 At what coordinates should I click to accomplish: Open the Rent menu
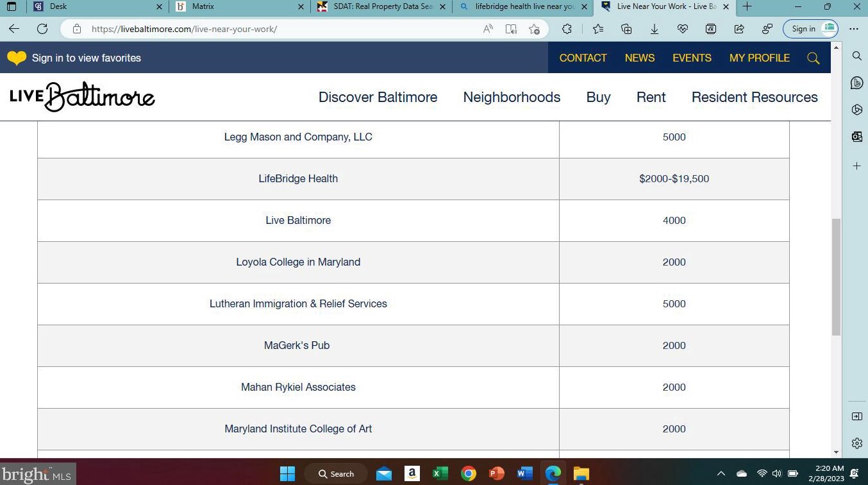[x=651, y=97]
